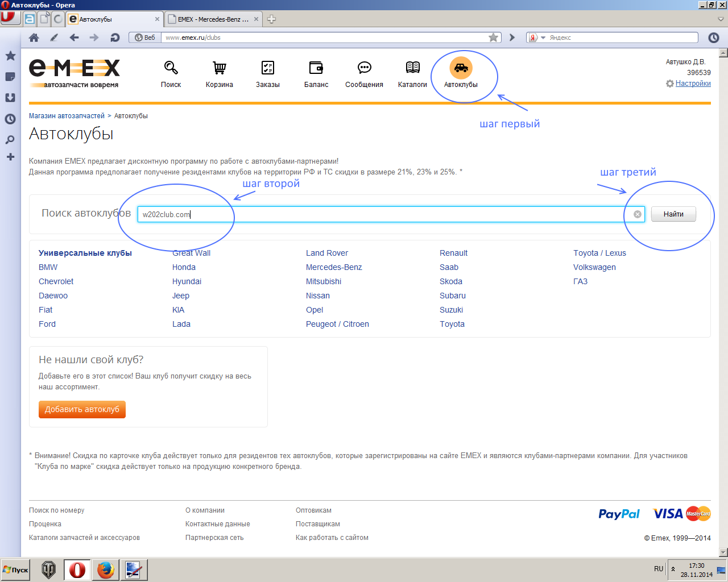Bookmark page with the address bar star
The image size is (728, 582).
494,38
